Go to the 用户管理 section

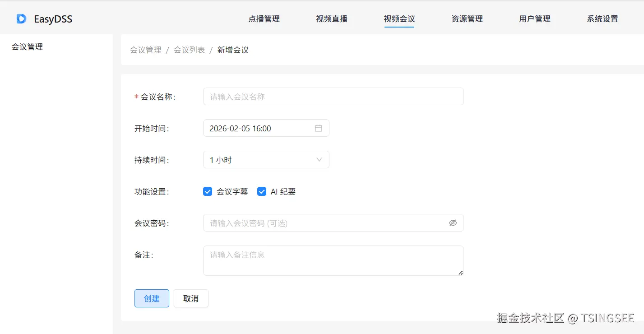(535, 19)
